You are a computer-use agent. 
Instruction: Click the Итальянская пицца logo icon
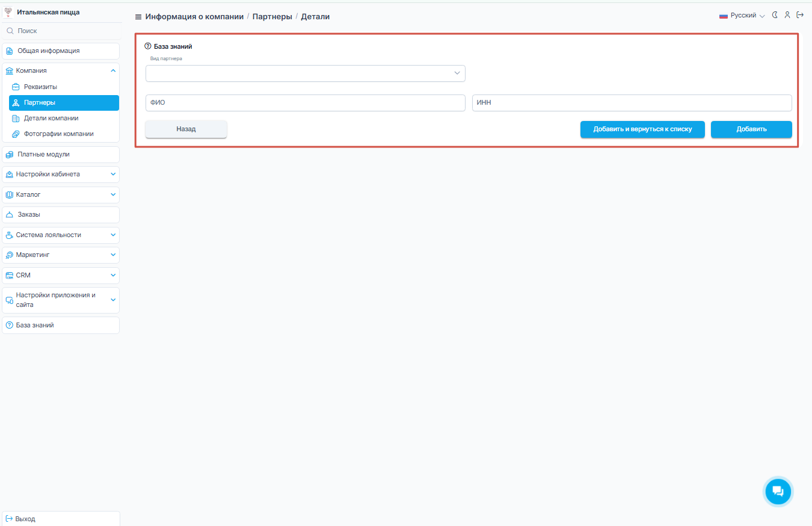pos(8,12)
